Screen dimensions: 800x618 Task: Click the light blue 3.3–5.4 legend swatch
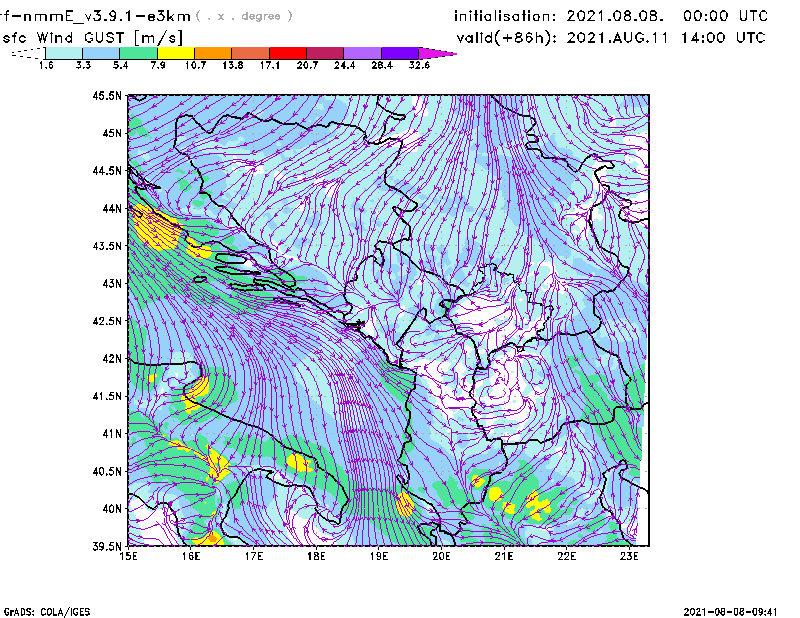tap(101, 53)
